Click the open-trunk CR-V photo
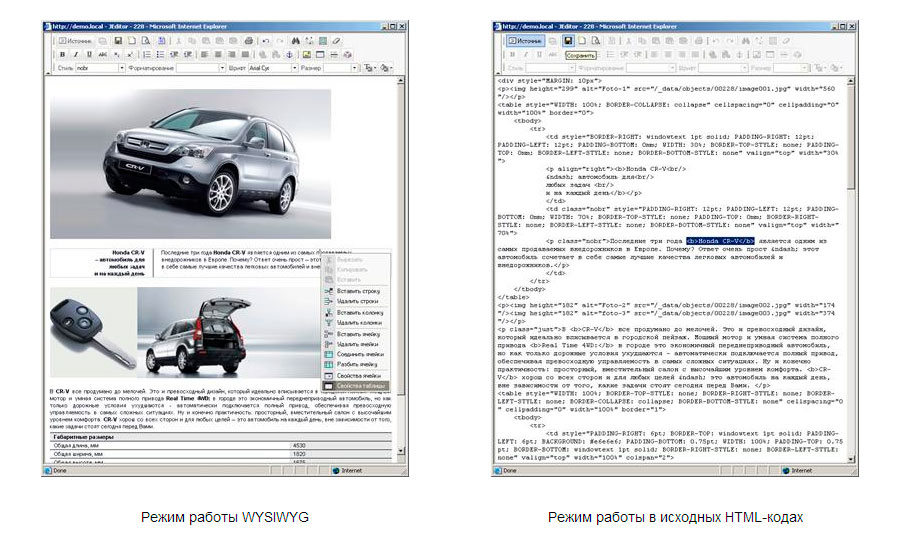Screen dimensions: 900x545 (x=230, y=333)
